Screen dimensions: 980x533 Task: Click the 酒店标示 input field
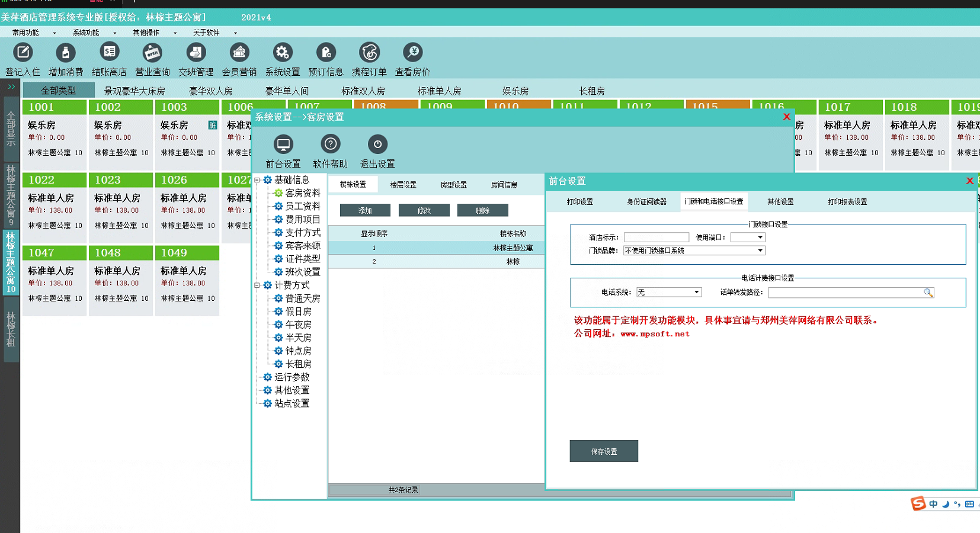tap(656, 237)
